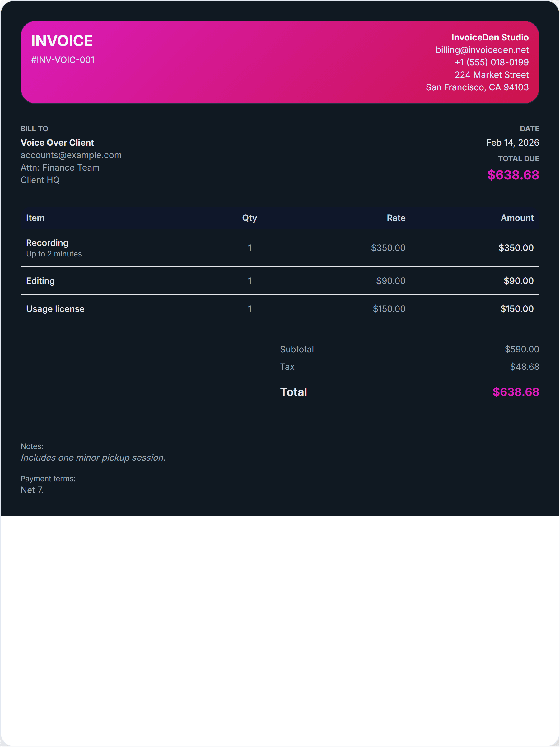Click the phone number +1 (555) 018-0199
Viewport: 560px width, 747px height.
(x=491, y=63)
